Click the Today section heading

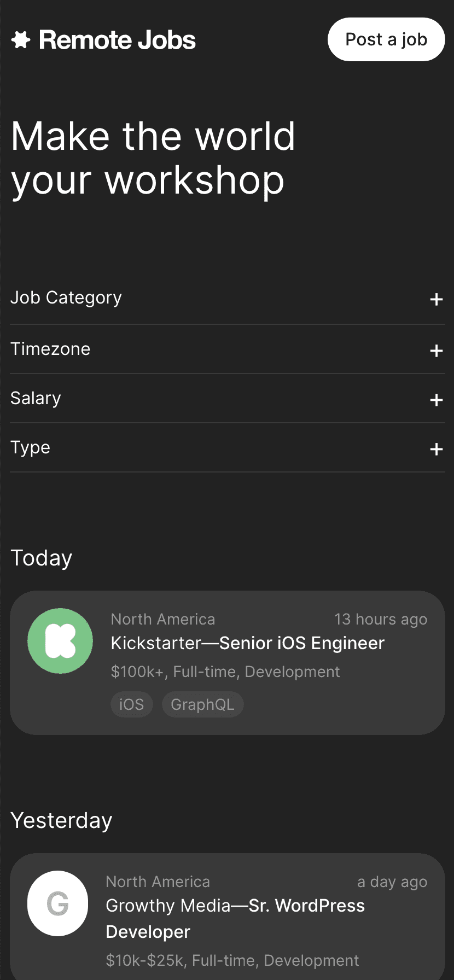pyautogui.click(x=42, y=558)
